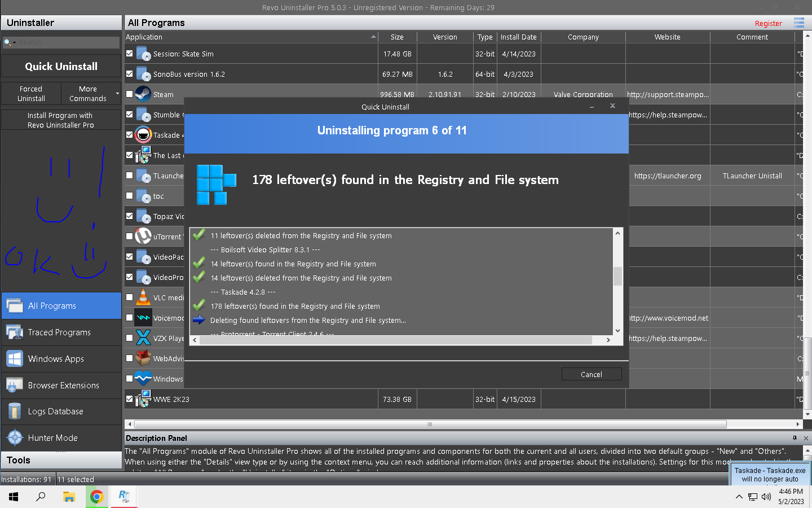Sort the list by the Size column header
812x508 pixels.
(x=397, y=37)
